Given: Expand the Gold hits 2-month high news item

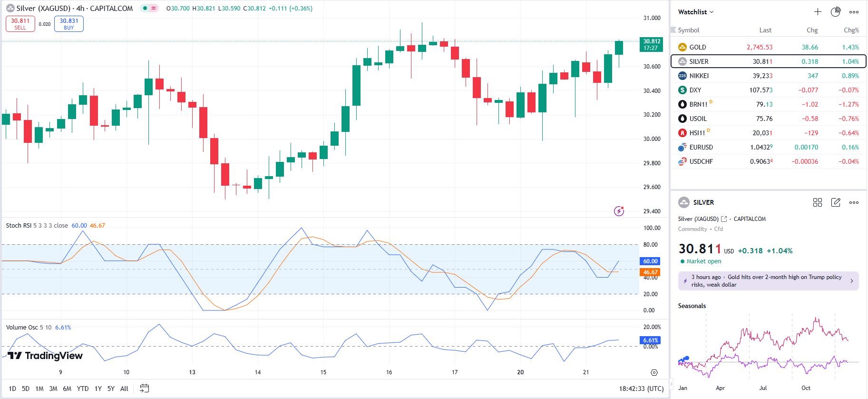Looking at the screenshot, I should click(x=768, y=281).
